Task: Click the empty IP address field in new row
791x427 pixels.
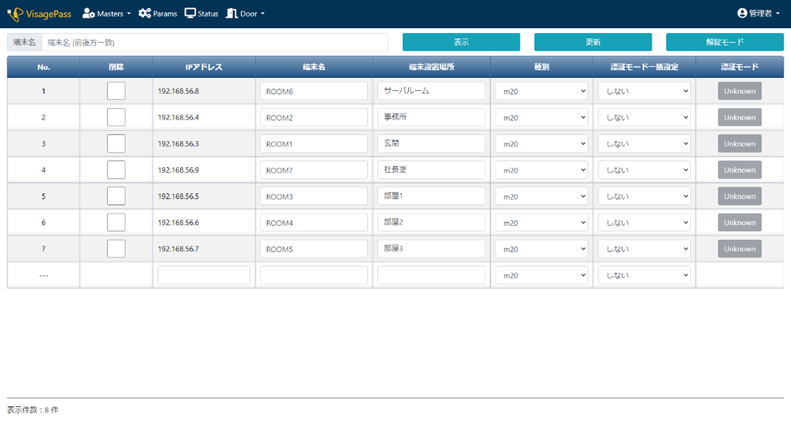Action: [x=204, y=275]
